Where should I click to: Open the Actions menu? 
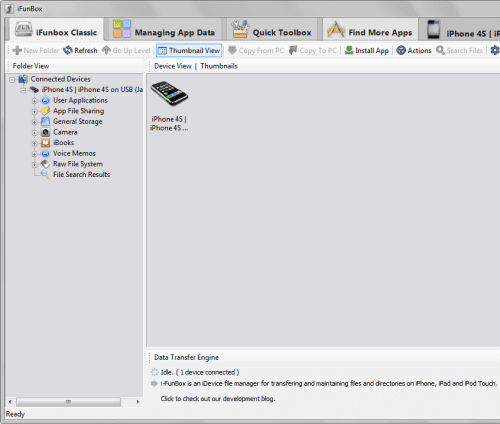coord(414,51)
